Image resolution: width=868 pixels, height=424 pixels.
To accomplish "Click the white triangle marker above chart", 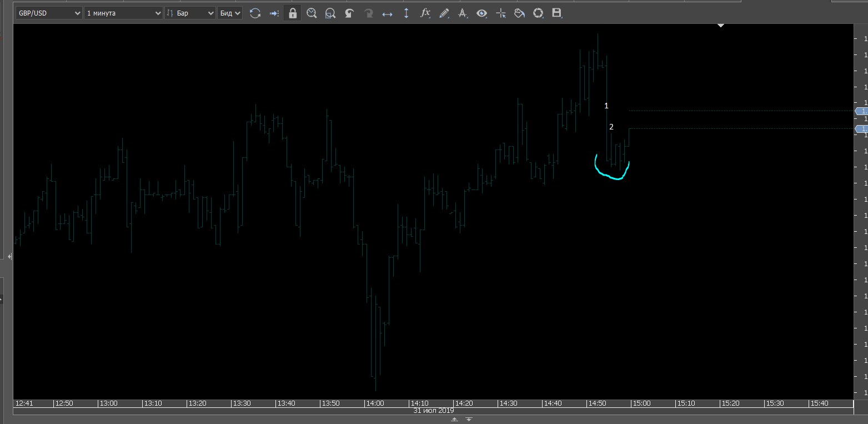I will (x=721, y=25).
